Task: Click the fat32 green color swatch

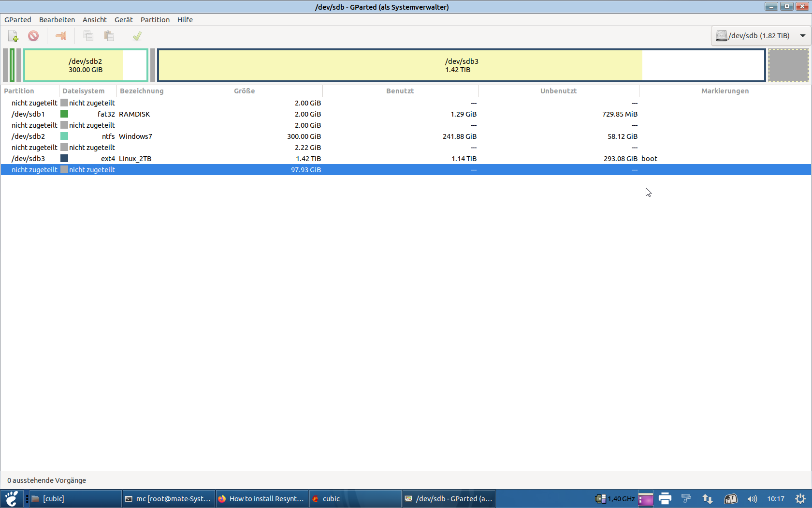Action: tap(64, 114)
